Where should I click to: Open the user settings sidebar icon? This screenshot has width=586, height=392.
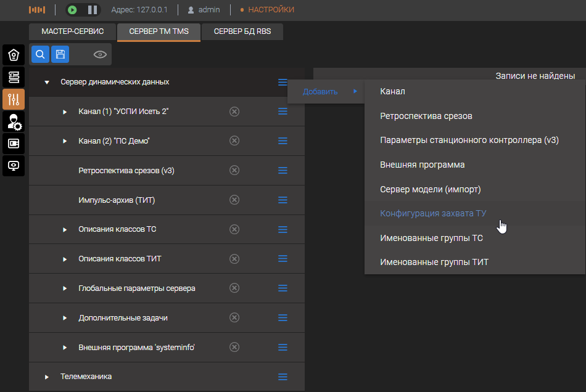[x=14, y=121]
